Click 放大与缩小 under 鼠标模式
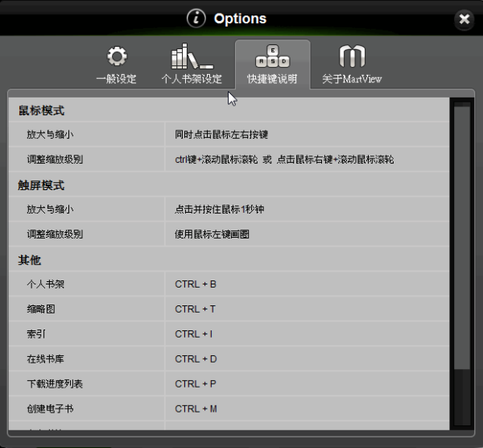 tap(50, 135)
